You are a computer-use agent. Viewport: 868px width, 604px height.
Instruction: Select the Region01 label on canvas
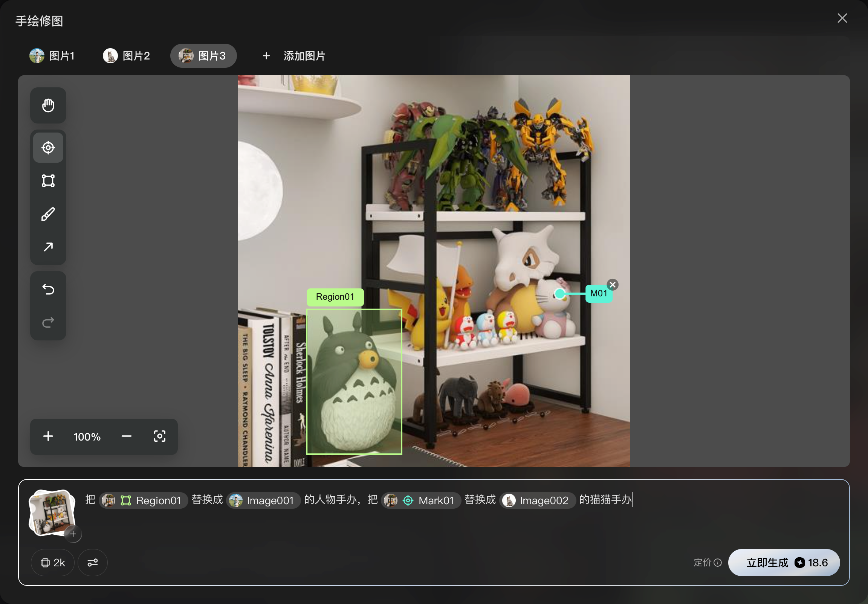[x=335, y=297]
